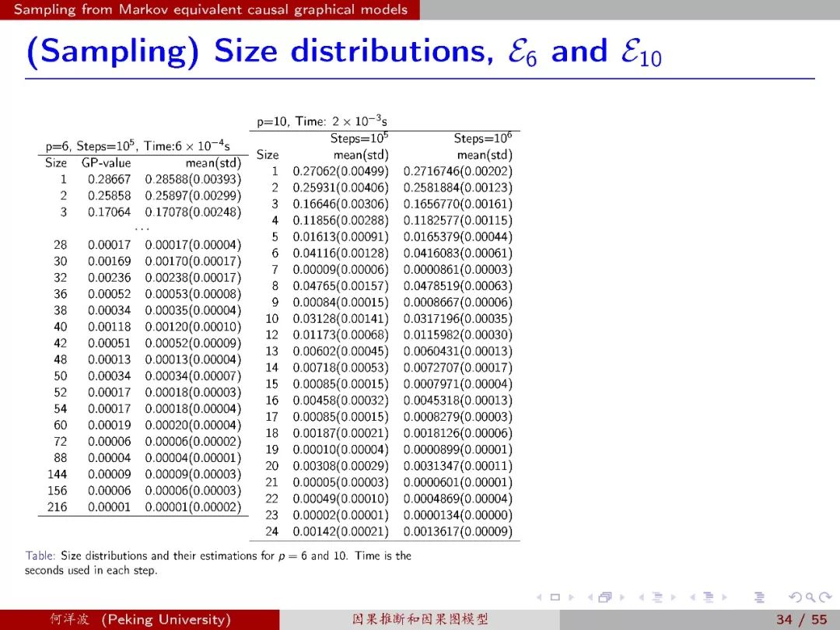840x630 pixels.
Task: Click the author name in the footer
Action: 140,619
